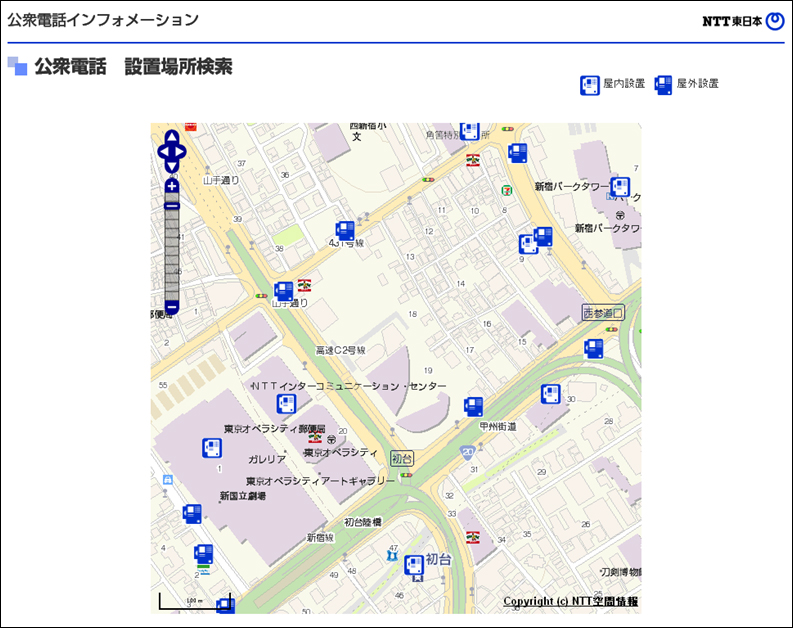Select payphone at 新宿パークタワー
The height and width of the screenshot is (629, 793).
tap(620, 187)
